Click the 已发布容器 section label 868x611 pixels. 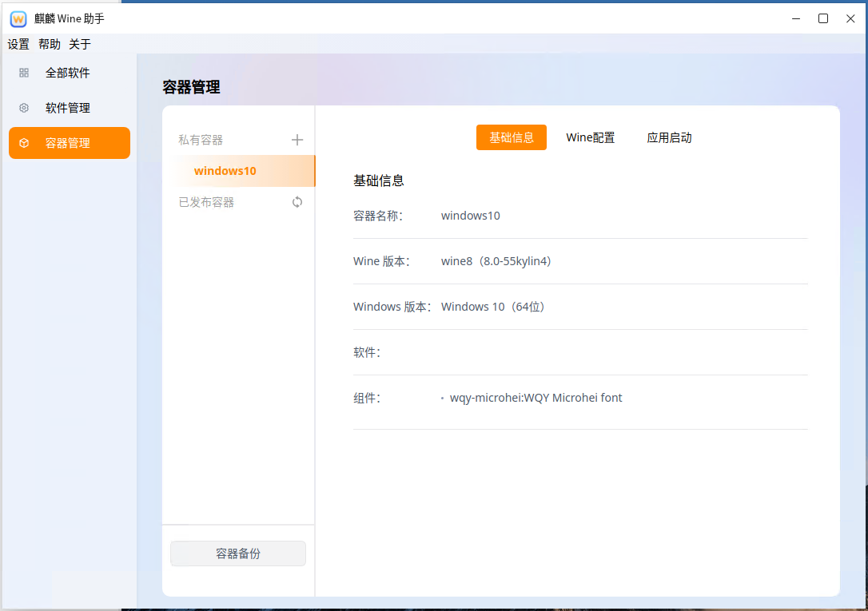pyautogui.click(x=206, y=202)
